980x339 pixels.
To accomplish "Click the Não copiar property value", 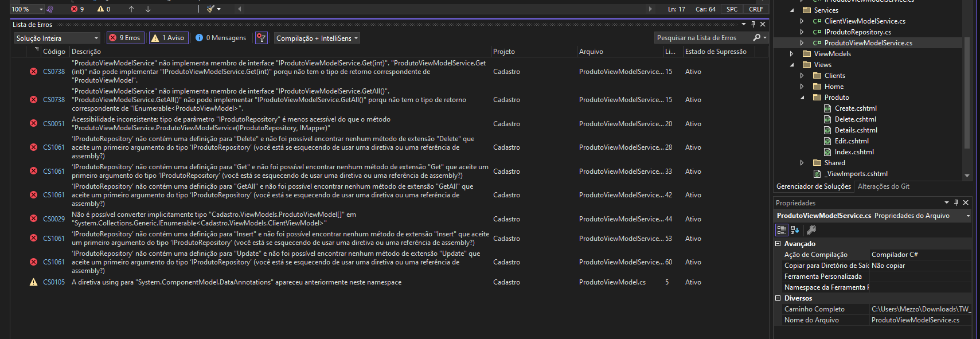I will pyautogui.click(x=920, y=265).
